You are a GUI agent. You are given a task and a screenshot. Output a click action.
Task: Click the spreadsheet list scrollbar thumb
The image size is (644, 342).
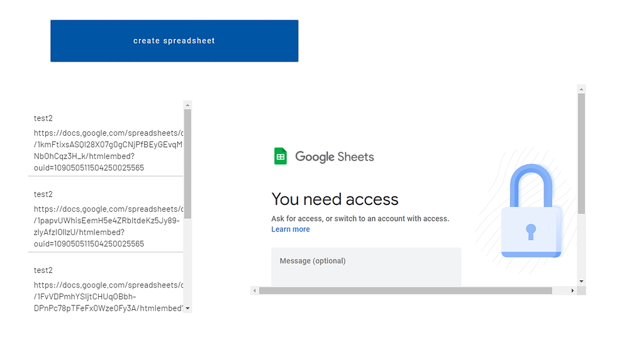coord(187,163)
